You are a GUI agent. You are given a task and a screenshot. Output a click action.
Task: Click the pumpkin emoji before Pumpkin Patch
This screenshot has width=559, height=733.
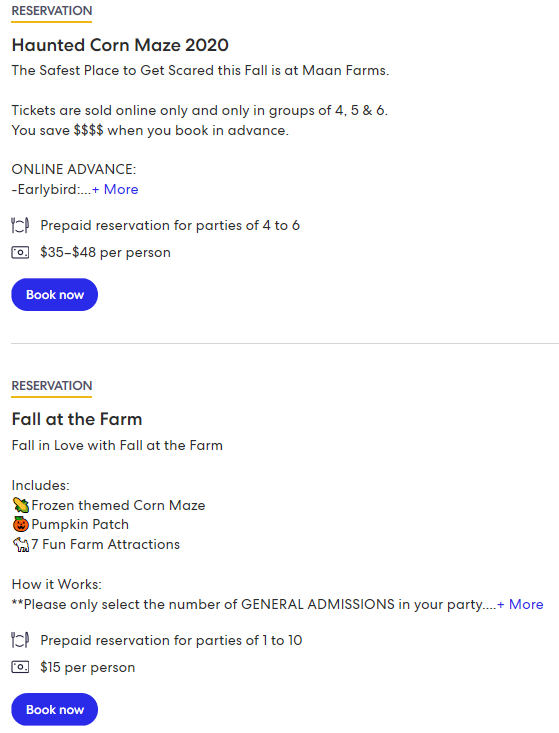(21, 525)
